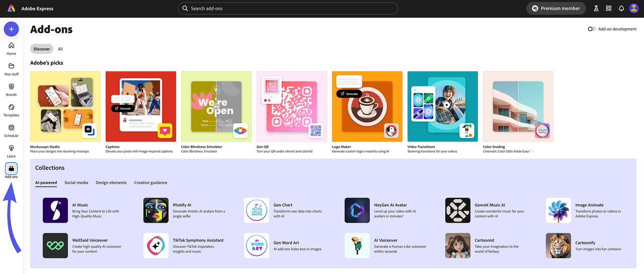Select the Design elements collection tab
Image resolution: width=644 pixels, height=274 pixels.
tap(111, 183)
